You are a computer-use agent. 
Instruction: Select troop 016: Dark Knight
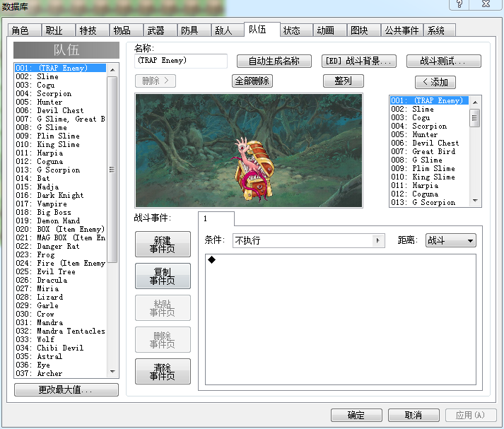[x=60, y=195]
